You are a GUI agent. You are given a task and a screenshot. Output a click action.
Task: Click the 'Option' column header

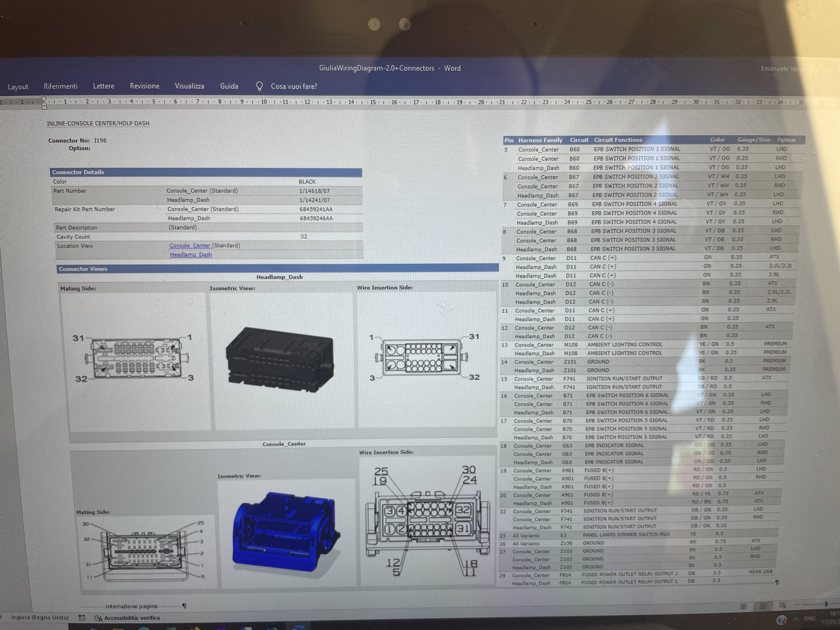click(786, 140)
